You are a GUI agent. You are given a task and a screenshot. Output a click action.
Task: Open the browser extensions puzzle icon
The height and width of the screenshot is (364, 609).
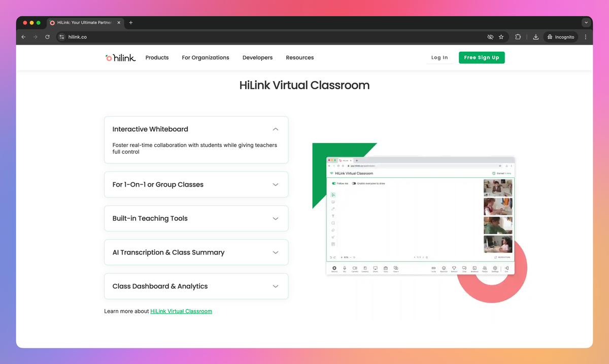(518, 37)
